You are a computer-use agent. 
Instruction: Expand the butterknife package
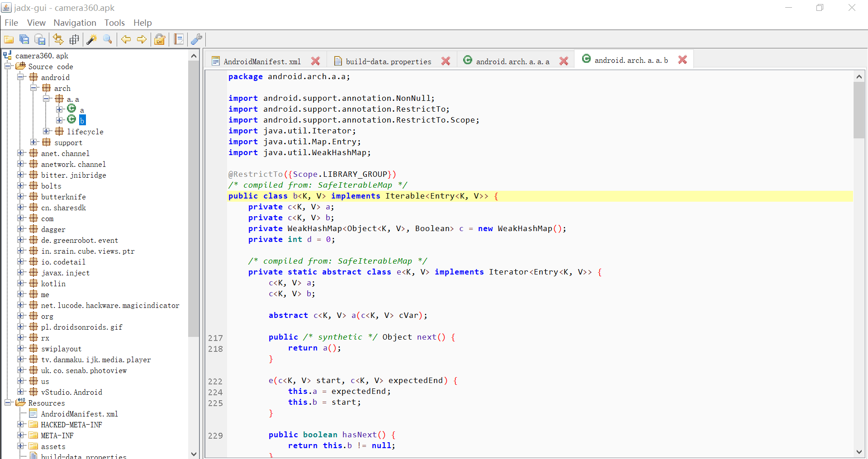click(20, 196)
